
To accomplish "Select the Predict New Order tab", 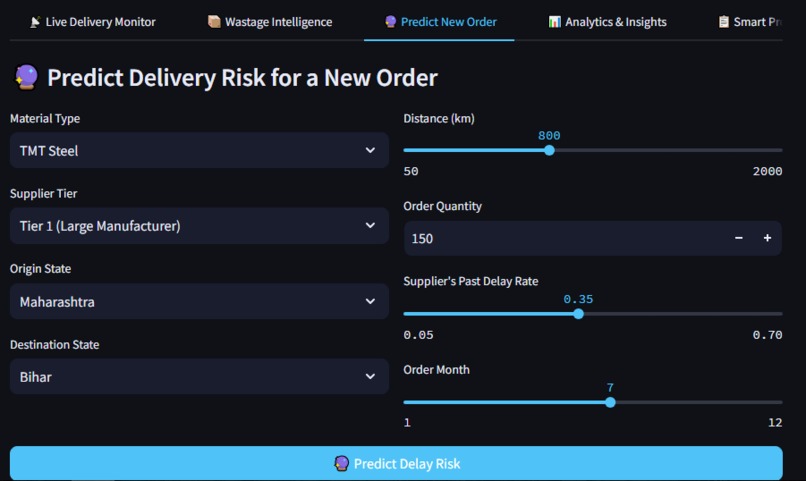I will [x=441, y=22].
